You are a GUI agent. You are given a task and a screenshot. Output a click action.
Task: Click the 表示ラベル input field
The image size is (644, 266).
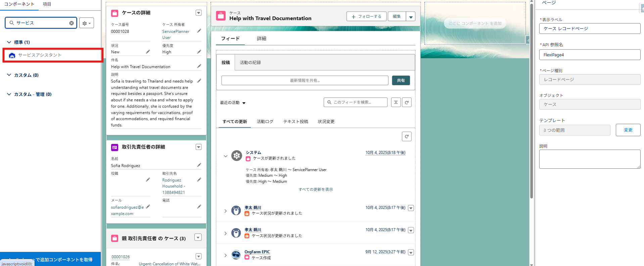point(590,29)
